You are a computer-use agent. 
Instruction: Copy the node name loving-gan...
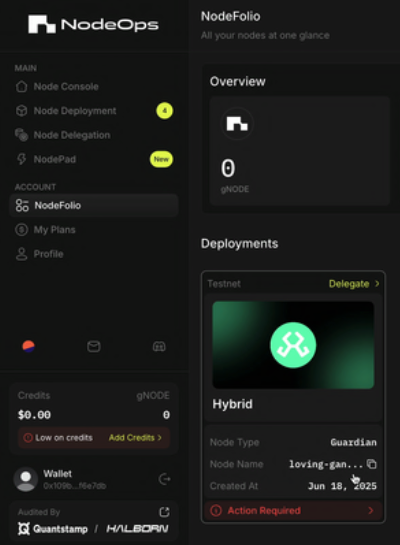(372, 464)
